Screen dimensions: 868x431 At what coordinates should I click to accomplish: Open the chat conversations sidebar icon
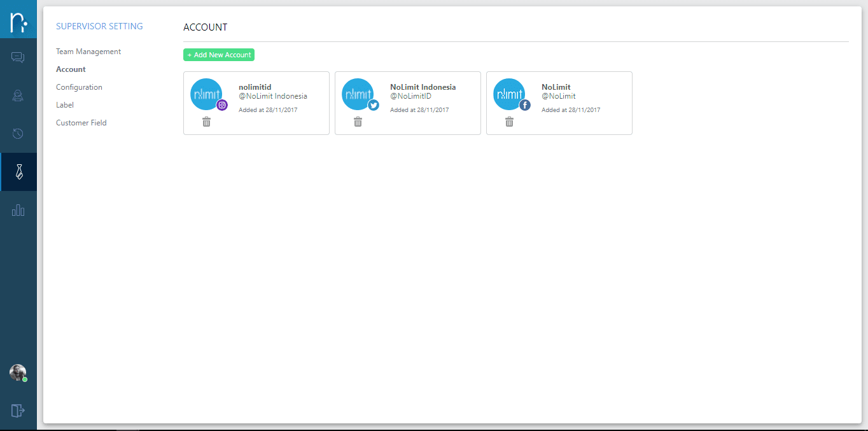(x=18, y=58)
